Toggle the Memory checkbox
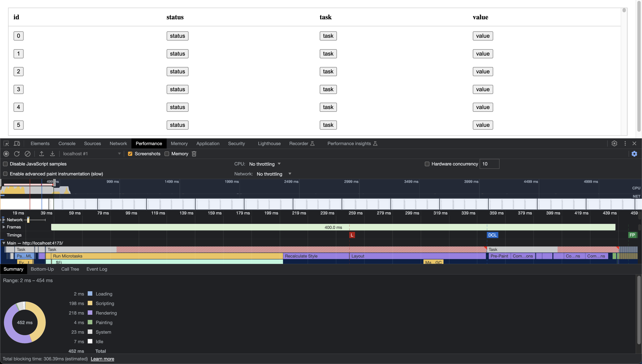Image resolution: width=642 pixels, height=364 pixels. tap(167, 154)
